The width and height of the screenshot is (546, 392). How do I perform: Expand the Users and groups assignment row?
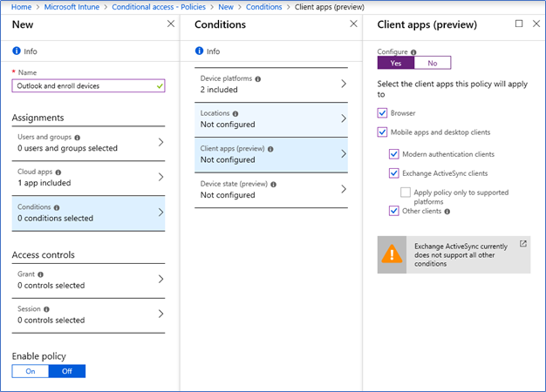tap(88, 143)
